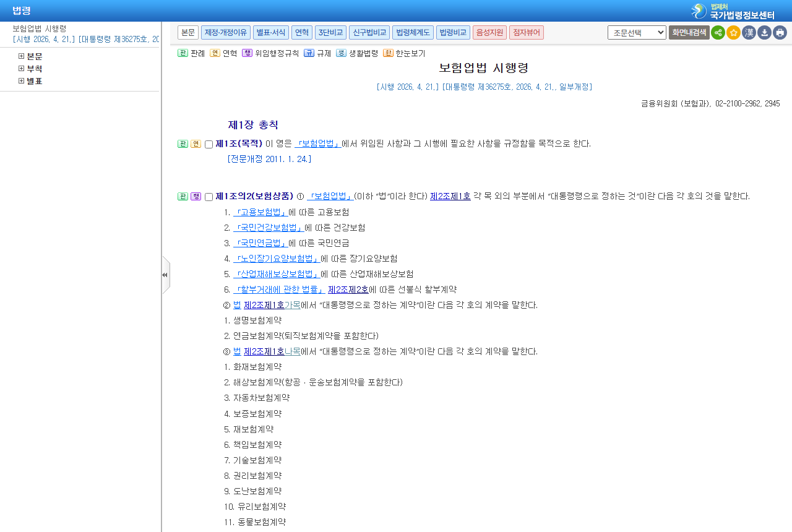Open 연혁 toolbar tab
The height and width of the screenshot is (532, 792).
301,33
